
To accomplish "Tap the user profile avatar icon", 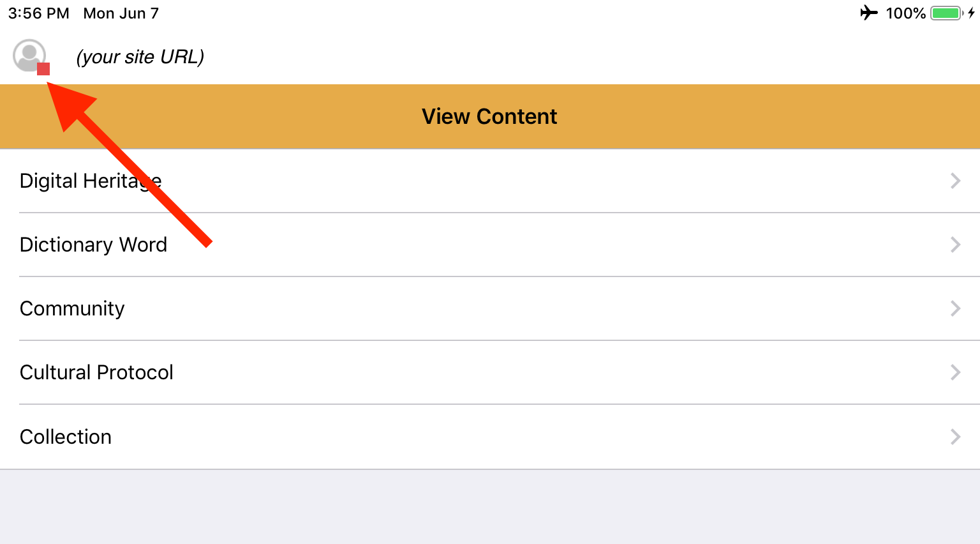I will click(x=29, y=56).
